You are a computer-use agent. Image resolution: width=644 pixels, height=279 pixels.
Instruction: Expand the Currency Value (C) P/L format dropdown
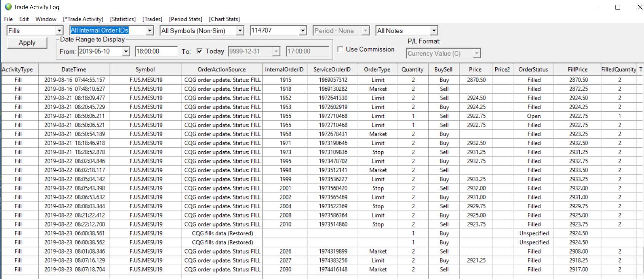pos(477,54)
